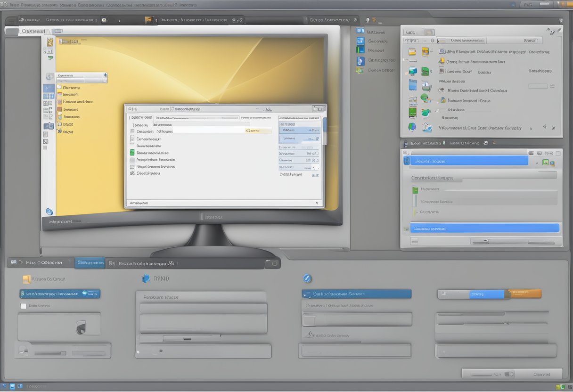Tick the checkbox under the blue lower-left bar

click(24, 306)
